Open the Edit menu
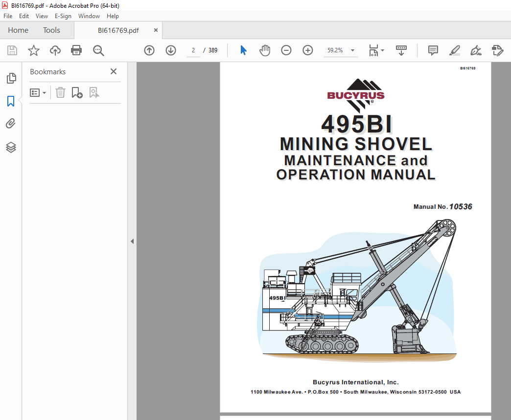This screenshot has width=511, height=420. pos(24,16)
